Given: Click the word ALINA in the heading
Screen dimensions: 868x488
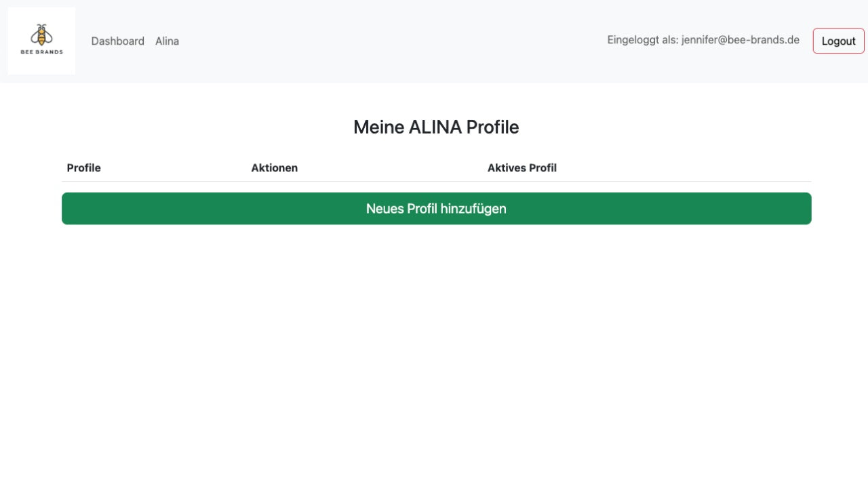Looking at the screenshot, I should (435, 127).
